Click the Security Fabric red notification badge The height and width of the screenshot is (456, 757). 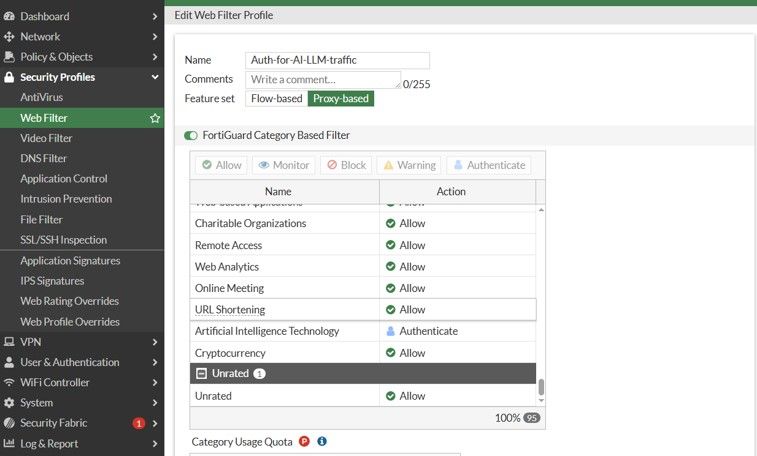tap(139, 423)
